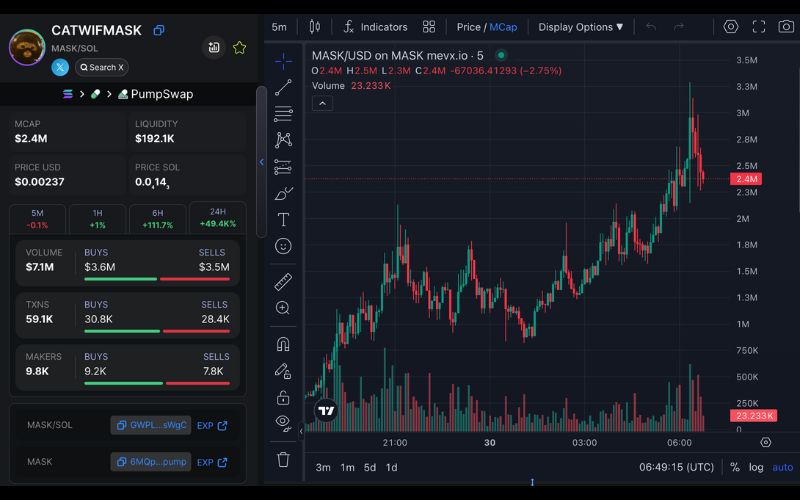
Task: Expand the Display Options dropdown
Action: click(581, 27)
